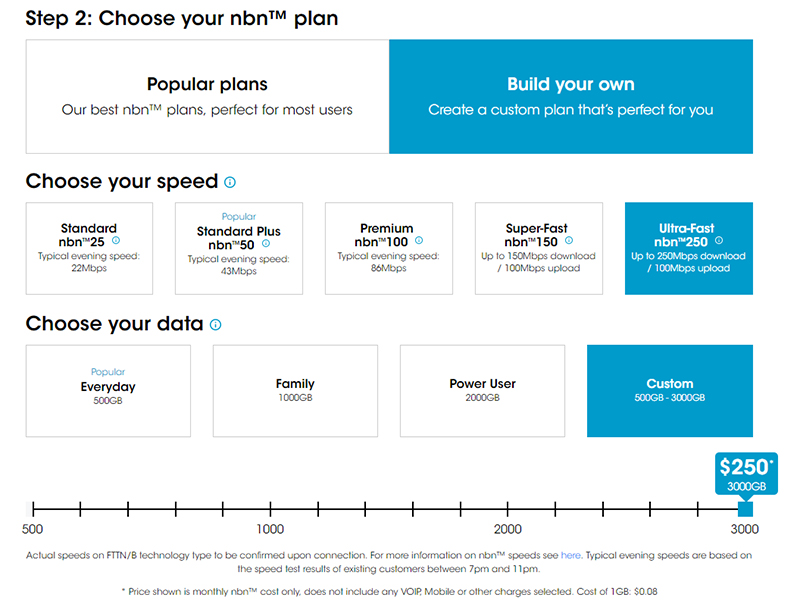
Task: Switch to the Build your own tab
Action: point(571,96)
